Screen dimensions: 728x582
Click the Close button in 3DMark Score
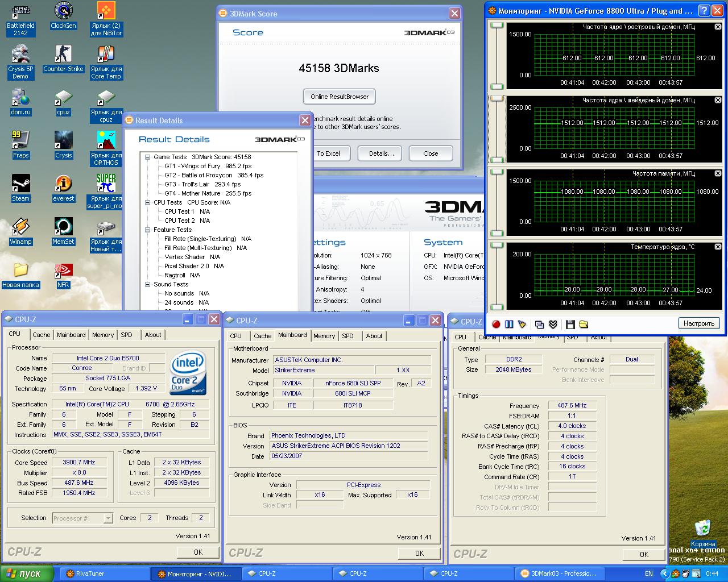[431, 153]
